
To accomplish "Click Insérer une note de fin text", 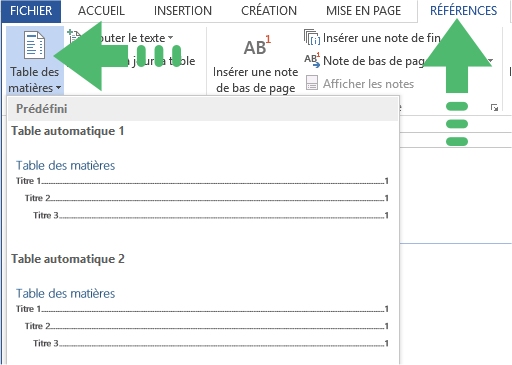I will tap(382, 38).
